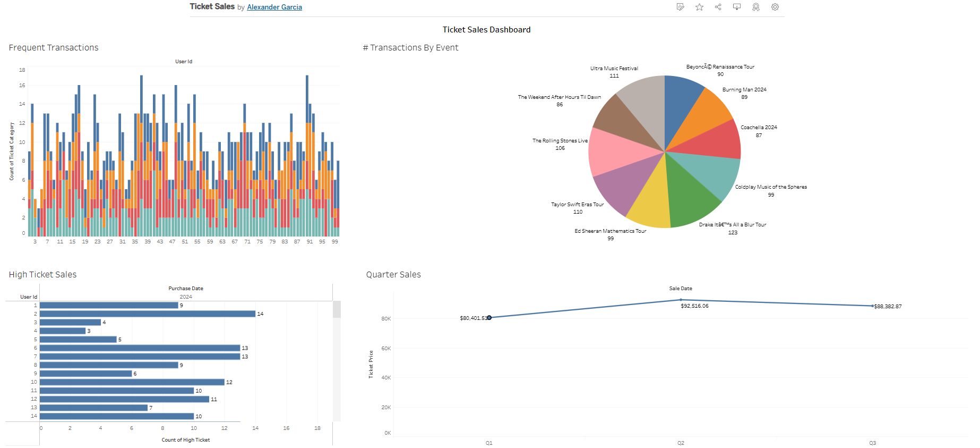Click the $92,516.06 value label
This screenshot has height=448, width=980.
pos(694,306)
